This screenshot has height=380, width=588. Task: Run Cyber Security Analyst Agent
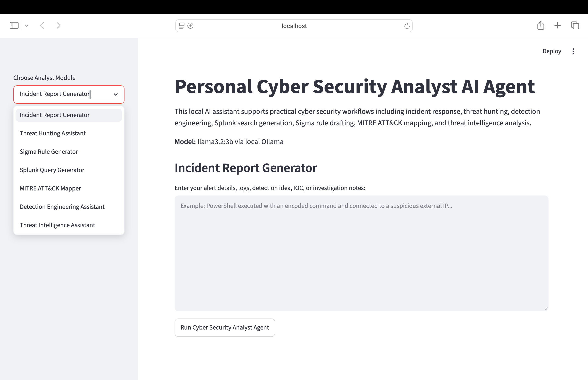tap(225, 327)
